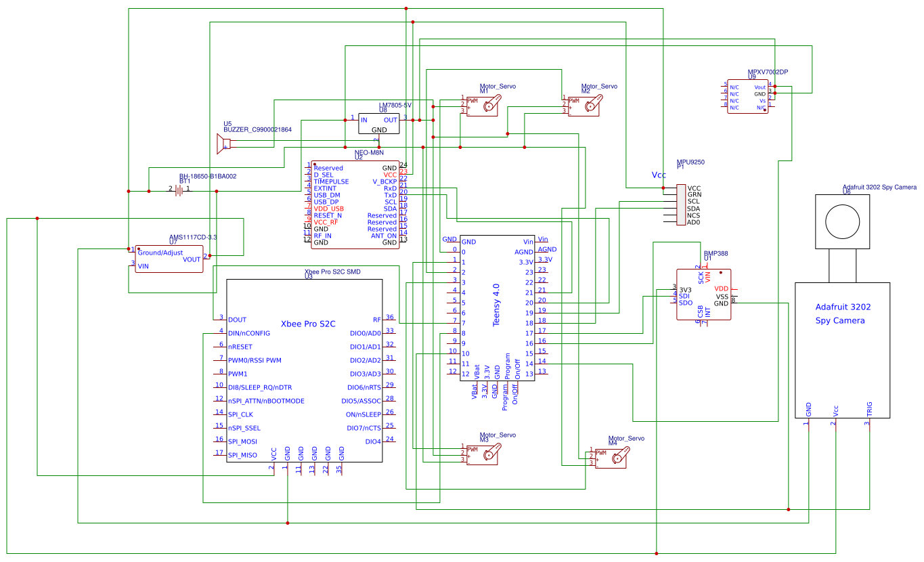Click the MPXV7002DP sensor component
Image resolution: width=924 pixels, height=562 pixels.
coord(748,96)
